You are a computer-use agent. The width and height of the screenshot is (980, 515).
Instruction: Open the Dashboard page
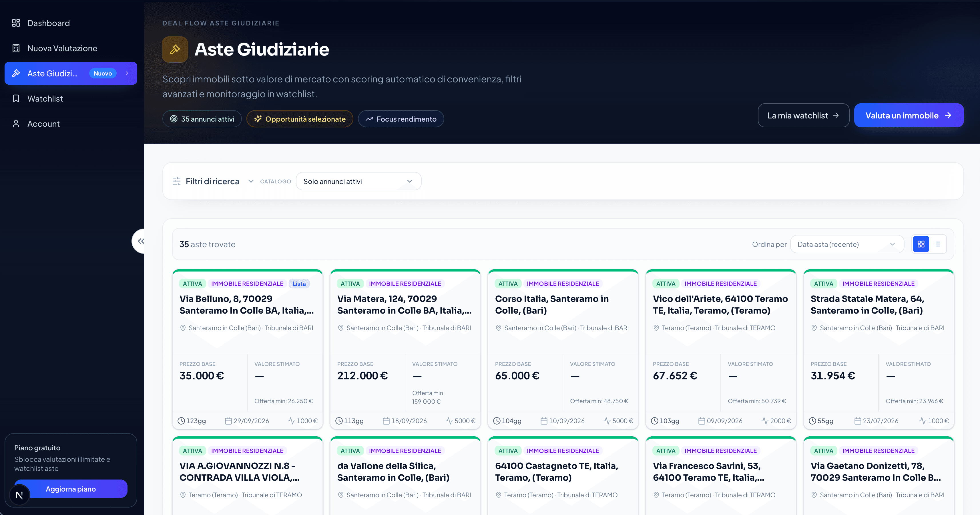[71, 23]
